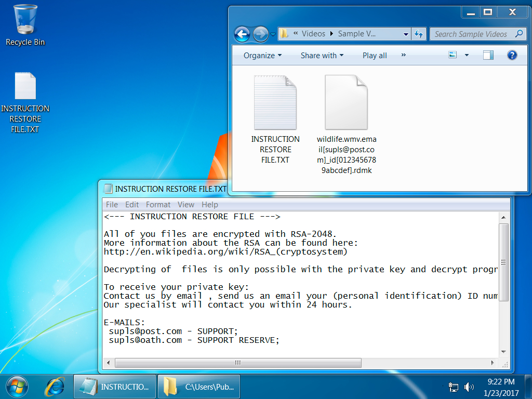This screenshot has width=532, height=399.
Task: Click the "To receive your private key:" line
Action: click(x=177, y=287)
